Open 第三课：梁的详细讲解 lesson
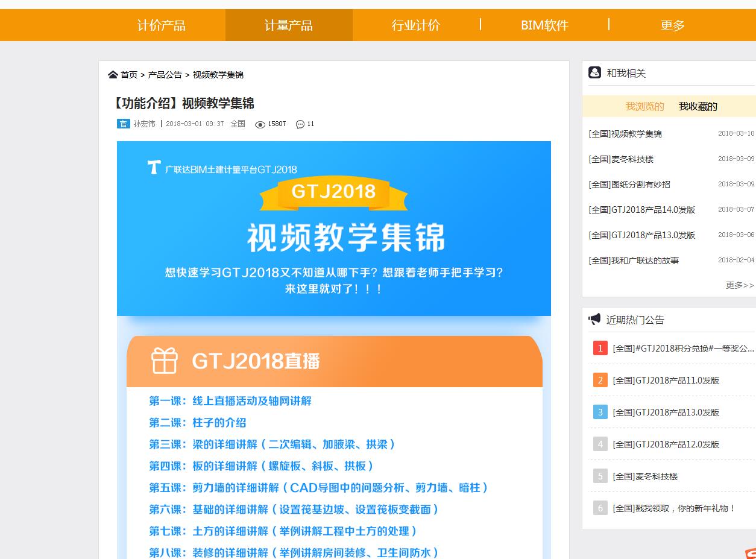 pos(272,444)
